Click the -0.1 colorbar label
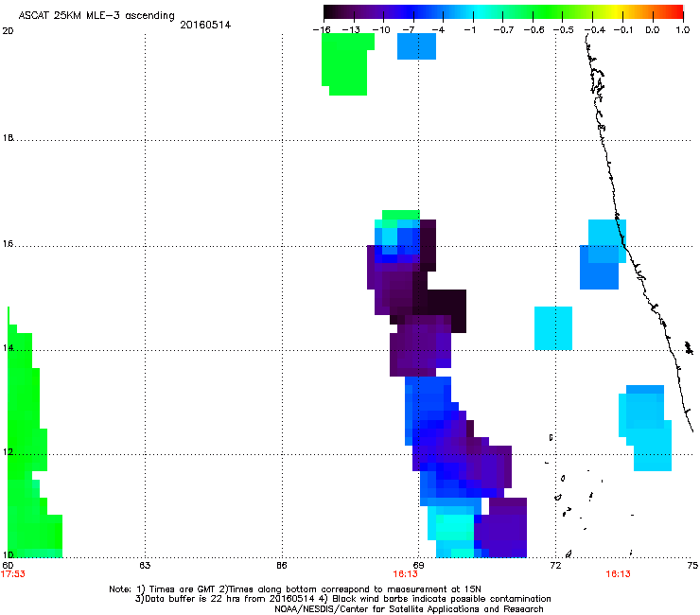700x615 pixels. 623,30
